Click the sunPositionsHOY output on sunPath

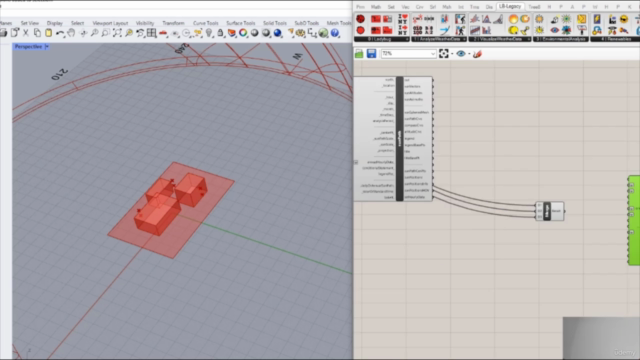click(417, 190)
